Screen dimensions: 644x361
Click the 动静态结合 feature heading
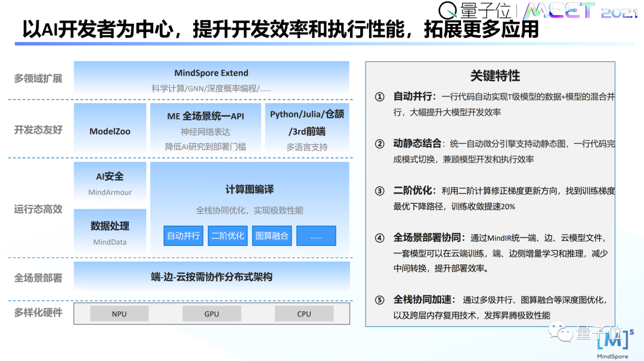click(418, 144)
